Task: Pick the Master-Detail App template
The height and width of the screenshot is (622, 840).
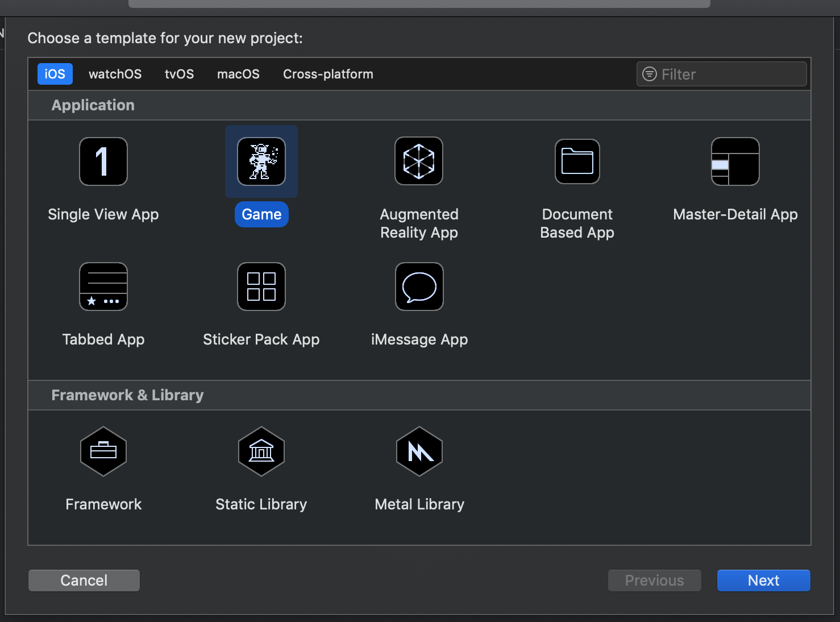Action: [x=735, y=161]
